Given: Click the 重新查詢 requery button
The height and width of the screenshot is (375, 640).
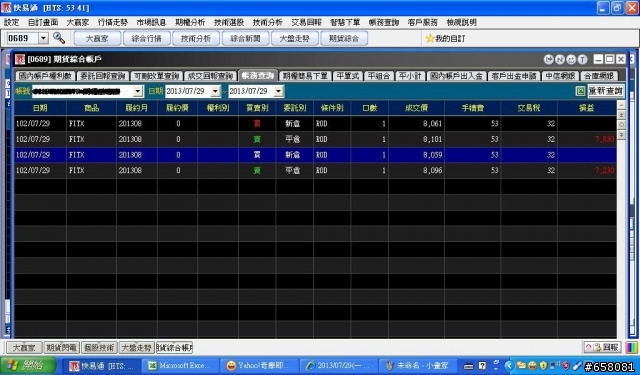Looking at the screenshot, I should point(606,91).
